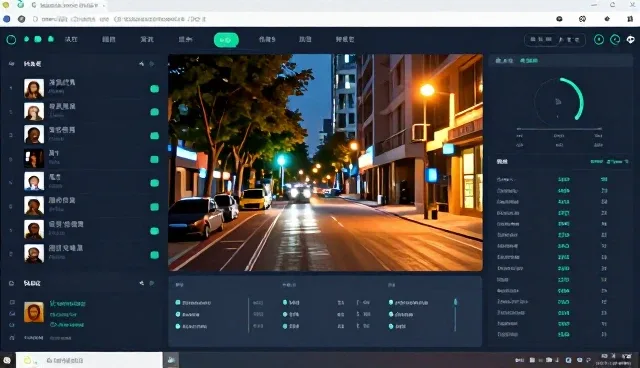Toggle the green switch of the first contact
The width and height of the screenshot is (640, 368).
coord(154,89)
